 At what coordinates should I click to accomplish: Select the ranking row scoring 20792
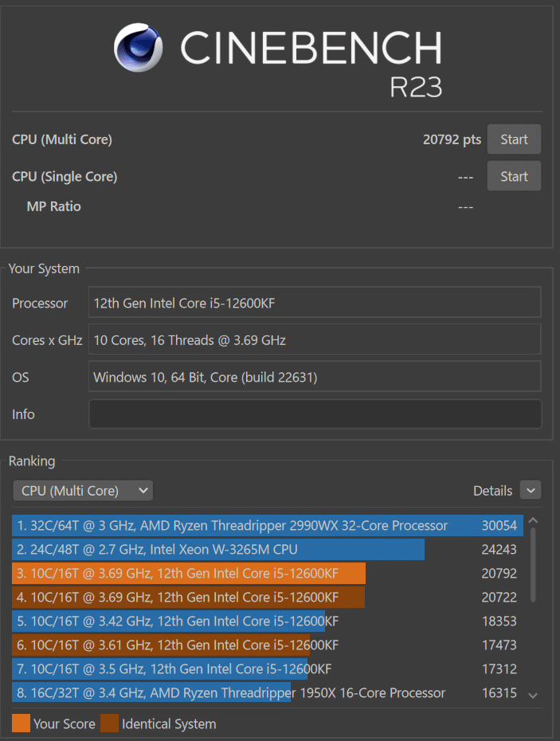[268, 573]
